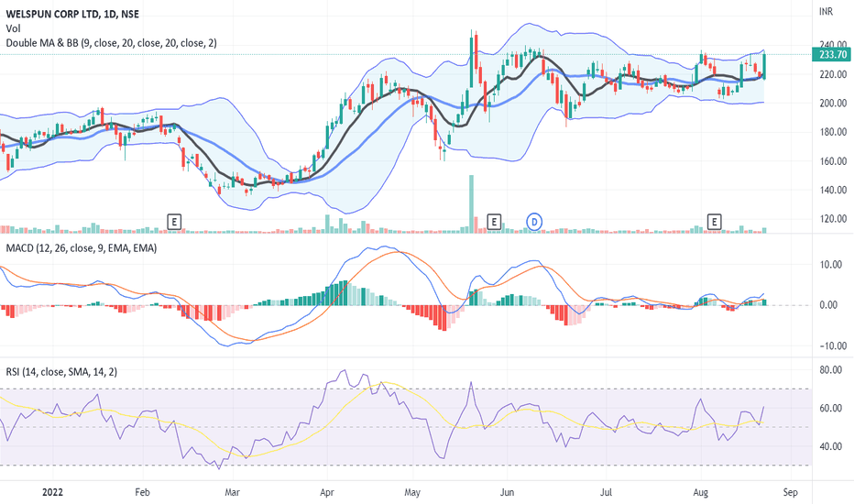Click the May label on time axis
The height and width of the screenshot is (504, 854).
[x=412, y=493]
